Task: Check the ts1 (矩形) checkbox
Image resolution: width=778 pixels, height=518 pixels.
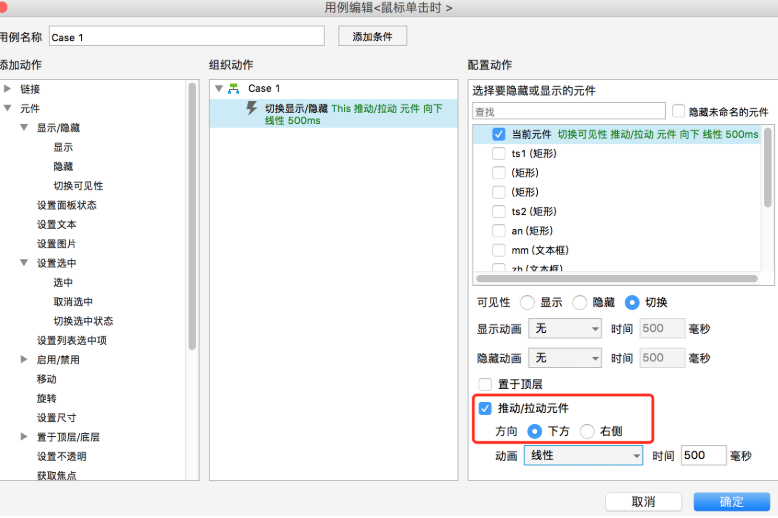Action: tap(499, 153)
